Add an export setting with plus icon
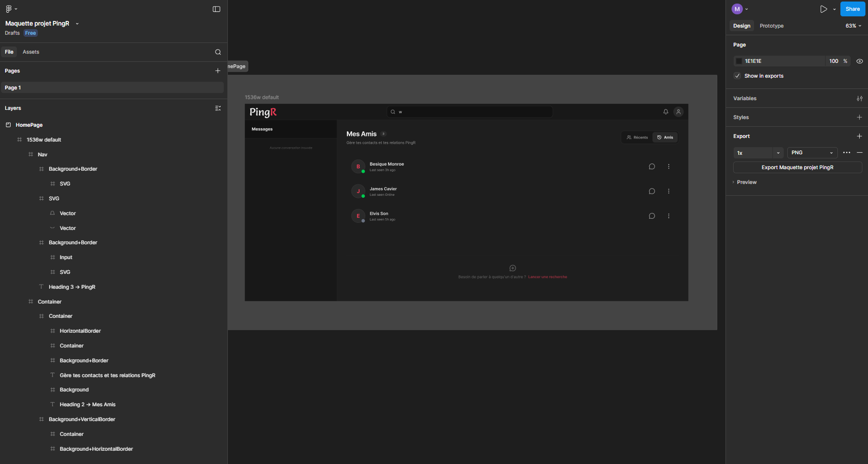This screenshot has height=464, width=868. [859, 136]
